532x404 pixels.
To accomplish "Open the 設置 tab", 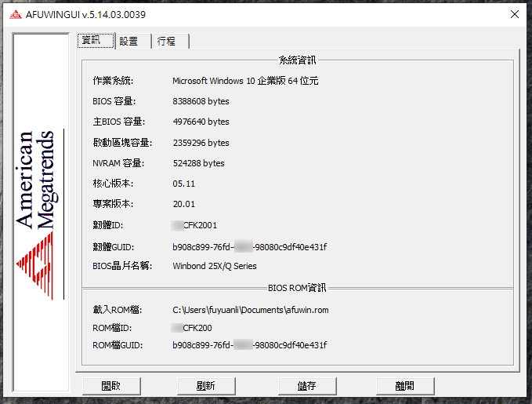I will tap(133, 42).
